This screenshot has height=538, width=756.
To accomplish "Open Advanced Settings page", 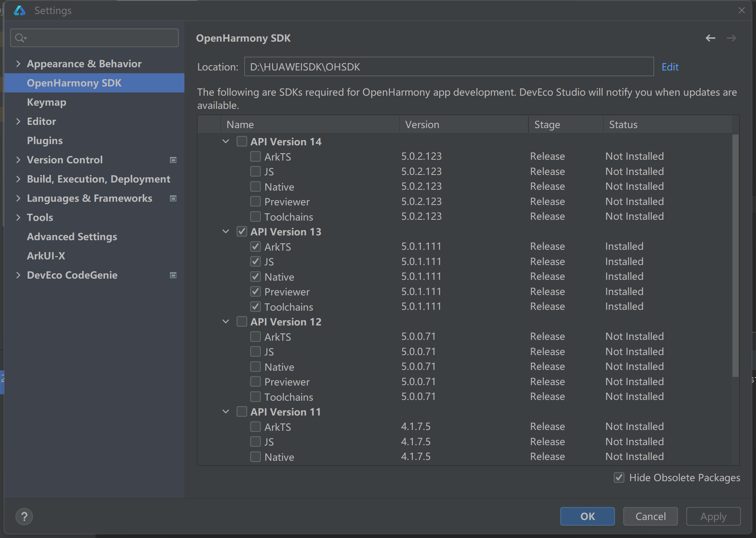I will click(x=72, y=237).
